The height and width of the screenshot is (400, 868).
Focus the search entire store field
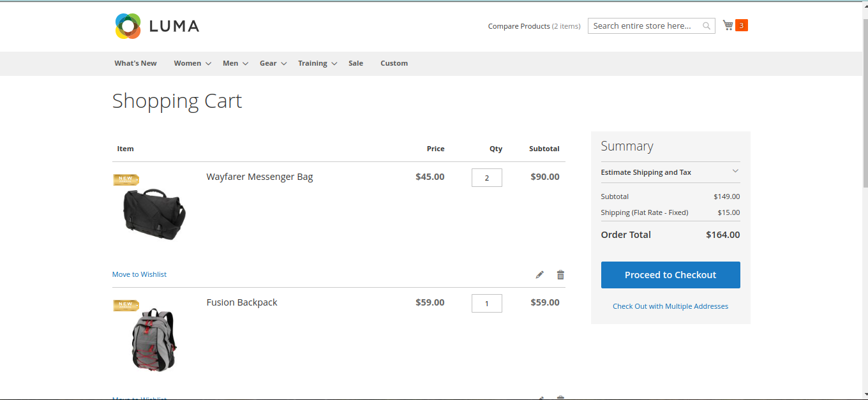tap(643, 26)
